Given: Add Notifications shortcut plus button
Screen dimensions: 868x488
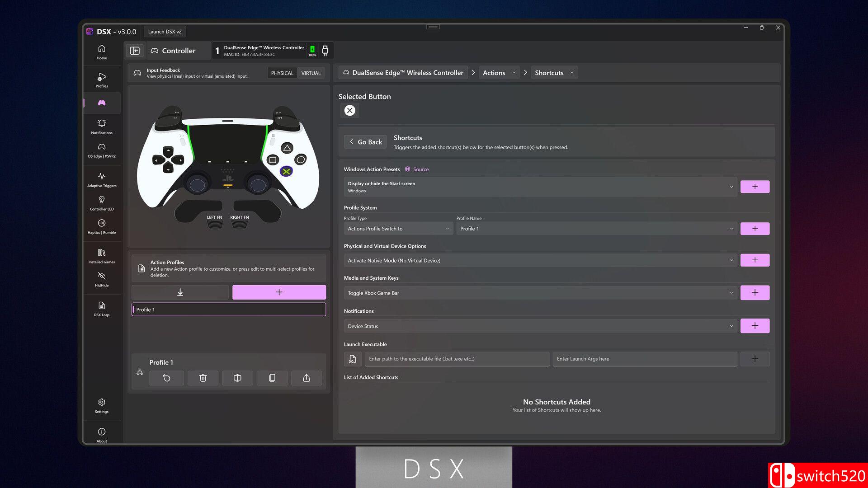Looking at the screenshot, I should tap(755, 326).
